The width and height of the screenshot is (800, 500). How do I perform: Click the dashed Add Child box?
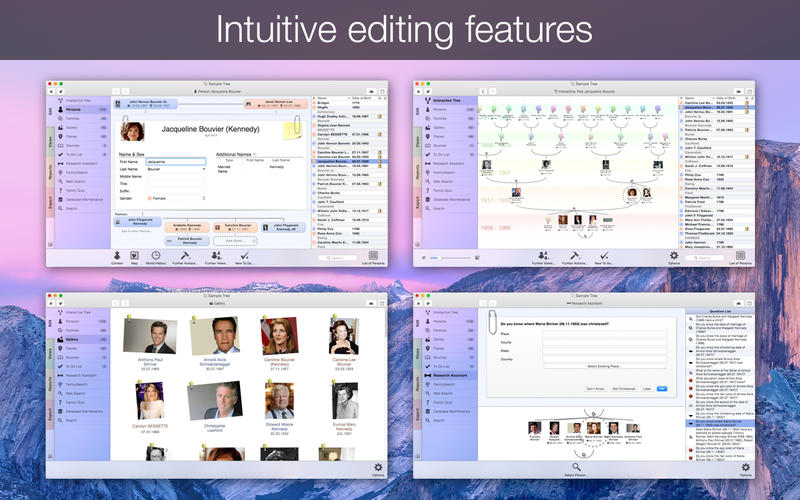tap(235, 240)
